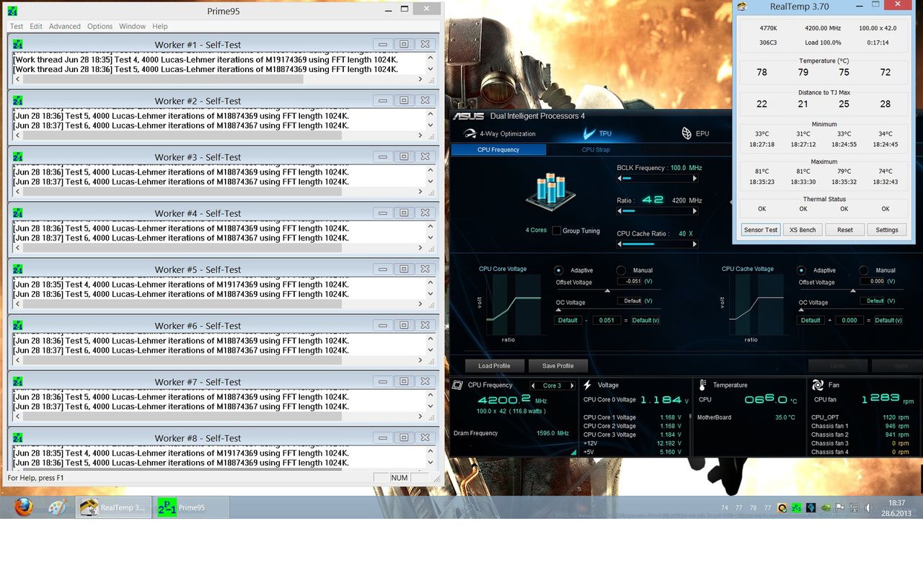Open the Worker #6 window system icon
923x588 pixels.
(18, 325)
